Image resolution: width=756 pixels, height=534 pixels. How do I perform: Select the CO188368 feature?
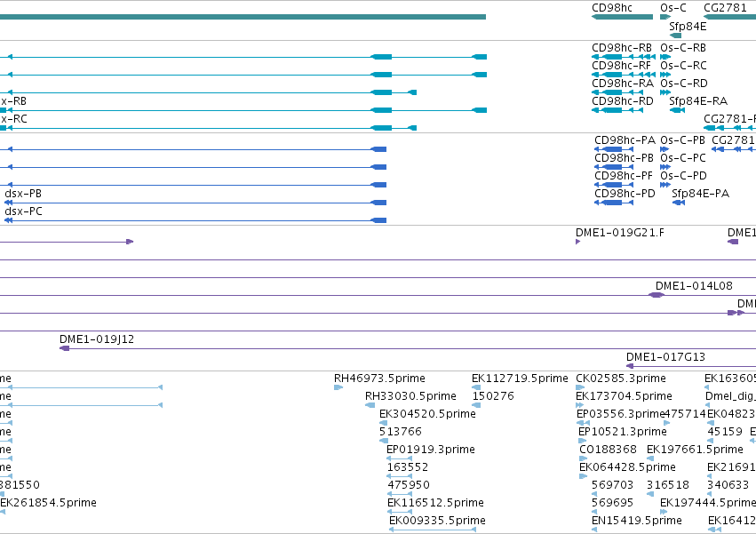click(584, 459)
